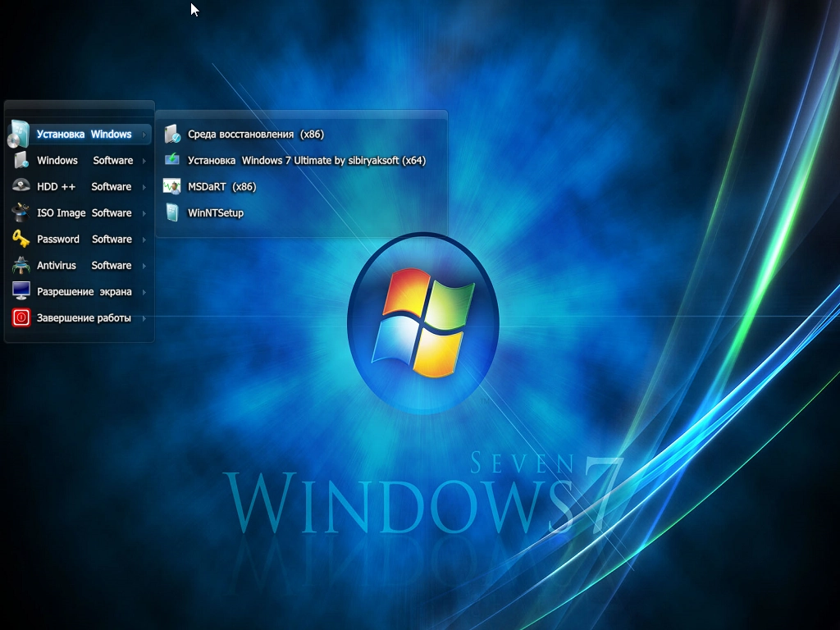This screenshot has width=840, height=630.
Task: Click the Среда восстановления icon
Action: (x=172, y=134)
